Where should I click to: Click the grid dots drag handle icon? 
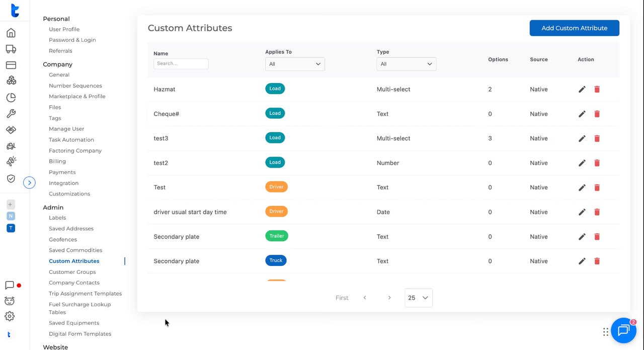[x=606, y=332]
